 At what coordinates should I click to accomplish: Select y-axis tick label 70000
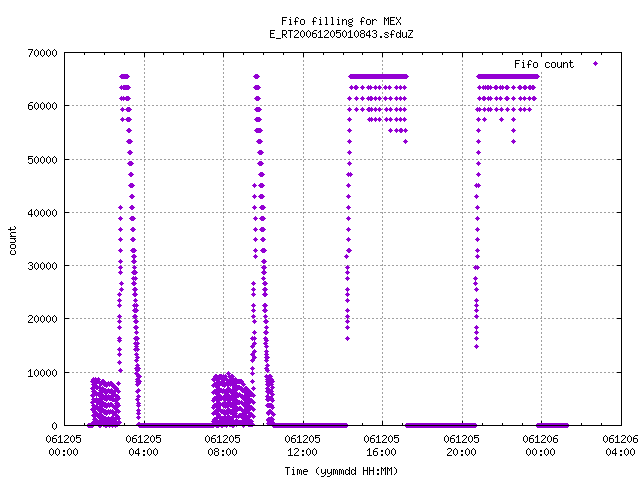[42, 53]
